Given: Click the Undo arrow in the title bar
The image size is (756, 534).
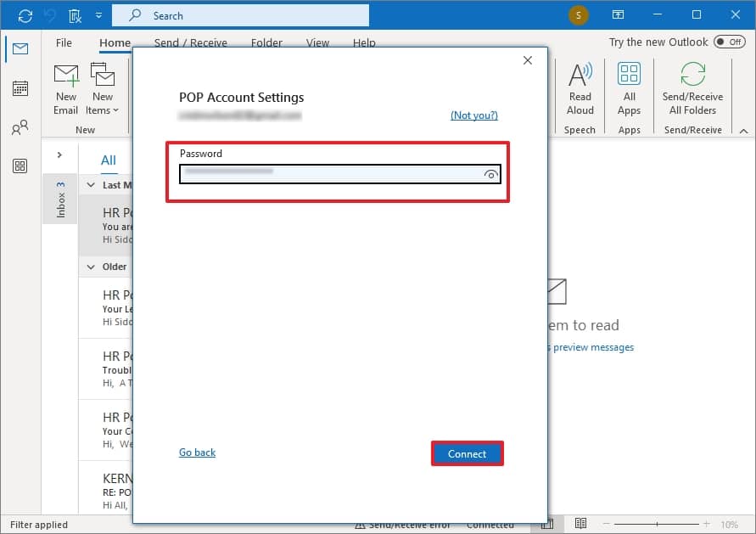Looking at the screenshot, I should point(50,15).
